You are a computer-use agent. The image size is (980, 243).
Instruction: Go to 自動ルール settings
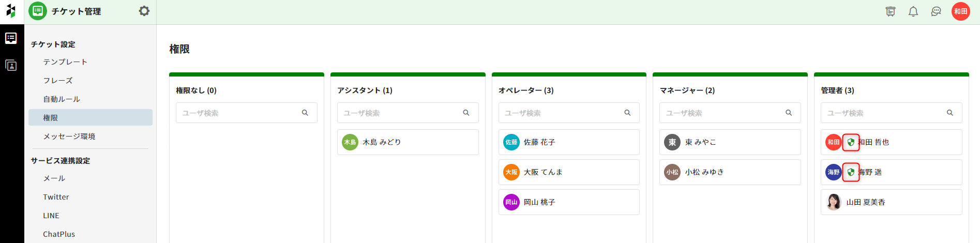62,99
